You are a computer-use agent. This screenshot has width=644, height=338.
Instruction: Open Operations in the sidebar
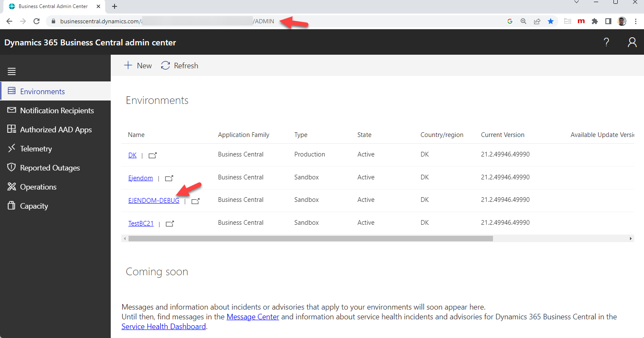56,187
